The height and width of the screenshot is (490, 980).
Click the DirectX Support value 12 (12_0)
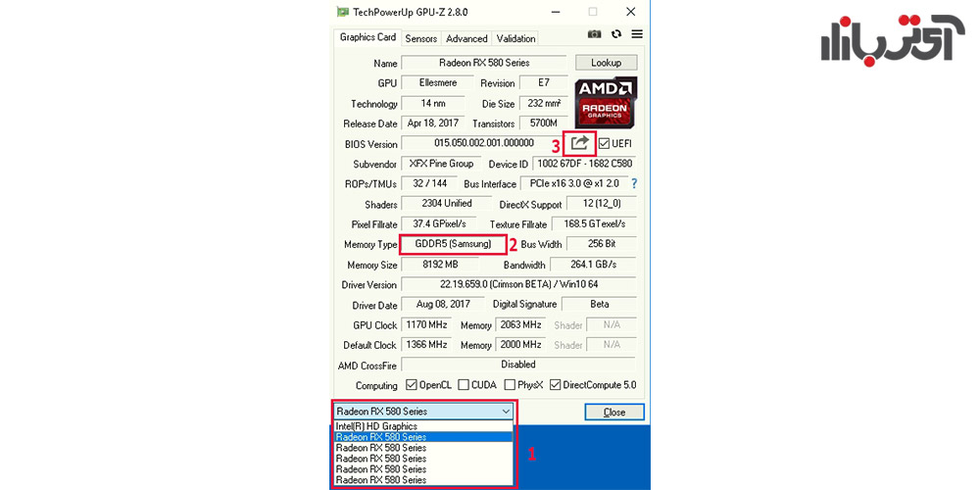pos(601,204)
